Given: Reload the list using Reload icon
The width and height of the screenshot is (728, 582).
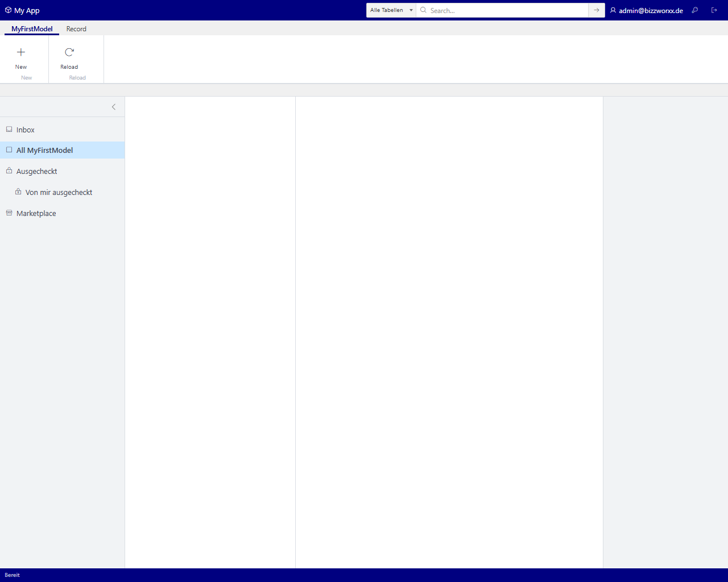Looking at the screenshot, I should tap(69, 53).
